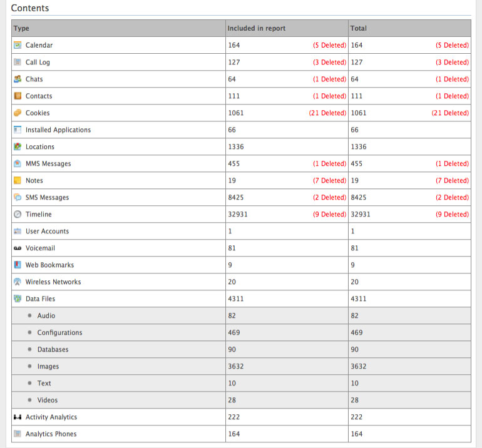This screenshot has height=448, width=482.
Task: Click the Timeline clock icon
Action: click(18, 215)
